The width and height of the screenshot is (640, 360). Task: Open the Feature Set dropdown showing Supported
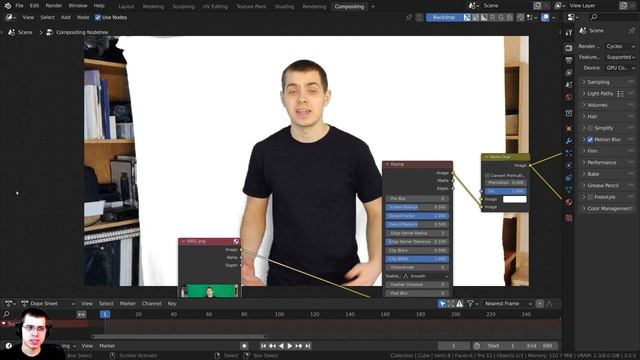click(620, 57)
